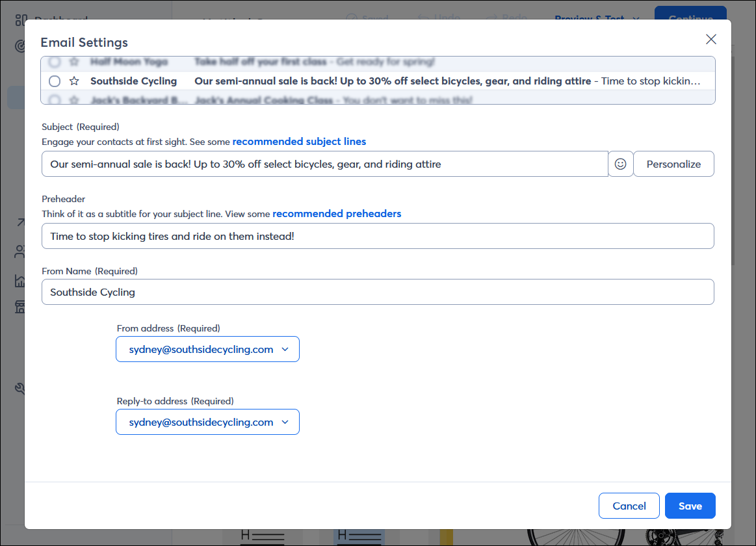Expand the From address dropdown
Screen dimensions: 756x546
(x=207, y=350)
